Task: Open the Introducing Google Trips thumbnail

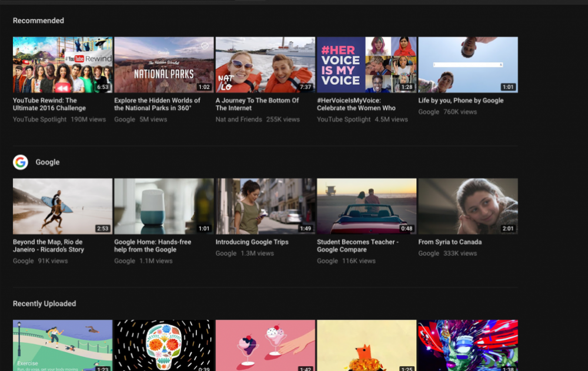Action: click(x=265, y=206)
